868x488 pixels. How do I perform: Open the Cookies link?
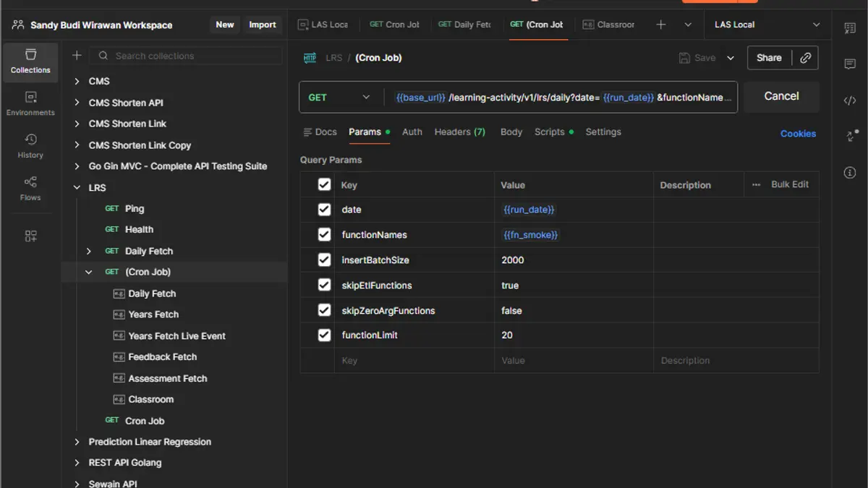798,134
